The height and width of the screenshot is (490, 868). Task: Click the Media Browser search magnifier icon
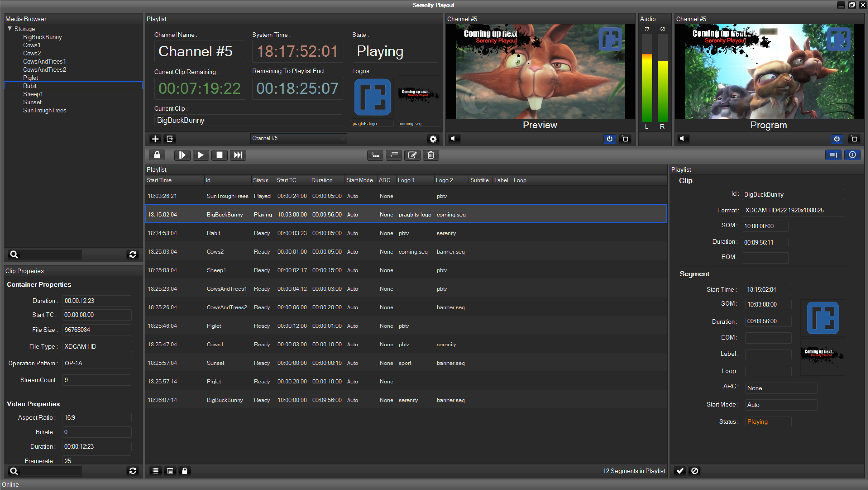pyautogui.click(x=14, y=255)
